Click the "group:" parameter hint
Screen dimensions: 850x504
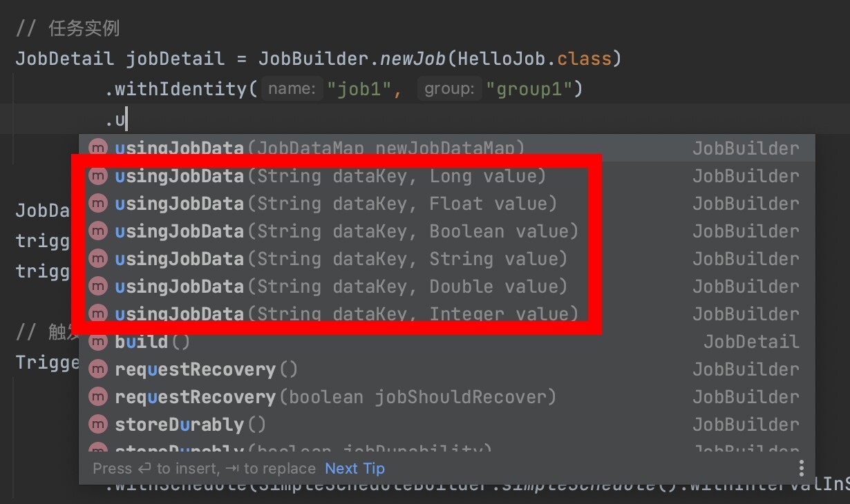click(x=449, y=89)
